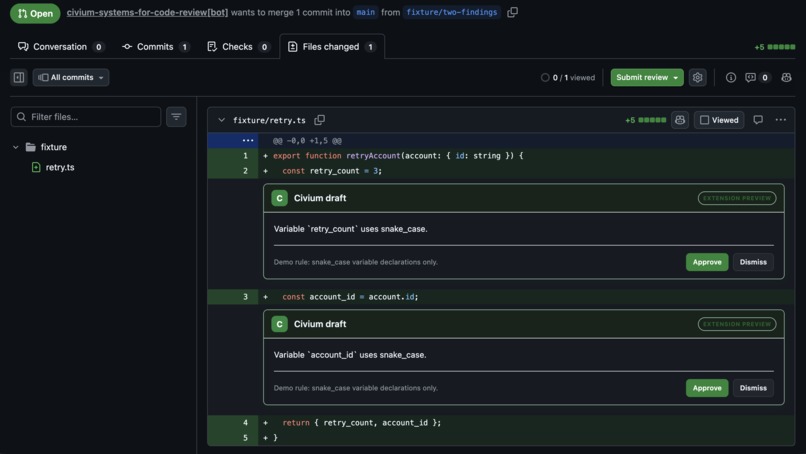Open the Submit review dropdown
The width and height of the screenshot is (806, 454).
click(647, 78)
